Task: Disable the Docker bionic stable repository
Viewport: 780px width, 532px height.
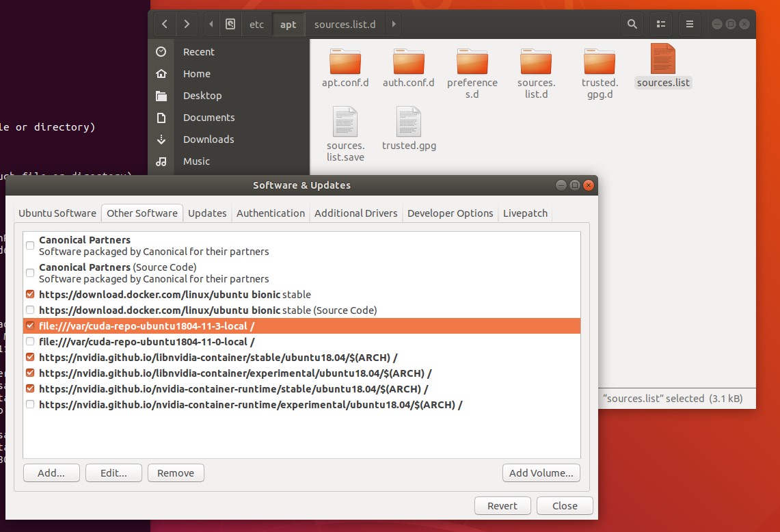Action: click(x=29, y=294)
